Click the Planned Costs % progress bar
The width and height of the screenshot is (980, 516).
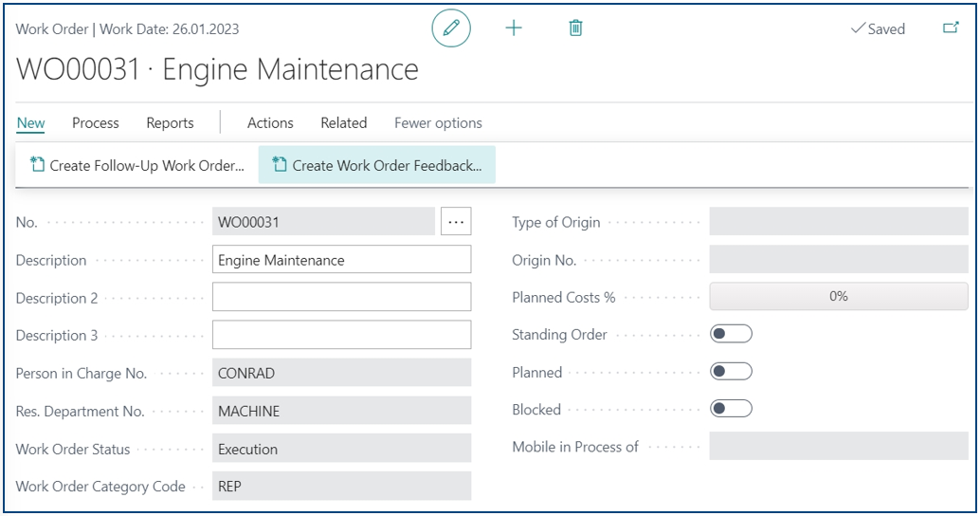click(839, 297)
